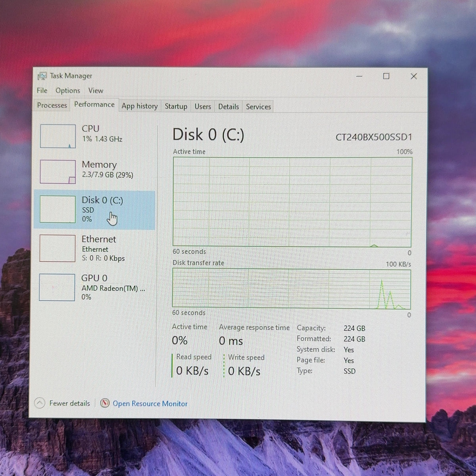Open the Users tab
Viewport: 476px width, 476px height.
click(x=203, y=106)
